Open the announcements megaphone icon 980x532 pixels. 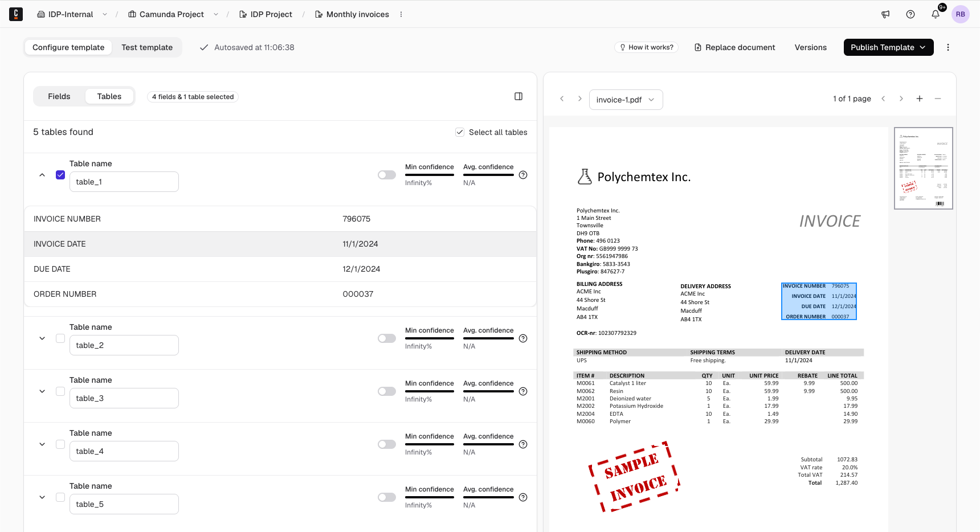coord(885,14)
